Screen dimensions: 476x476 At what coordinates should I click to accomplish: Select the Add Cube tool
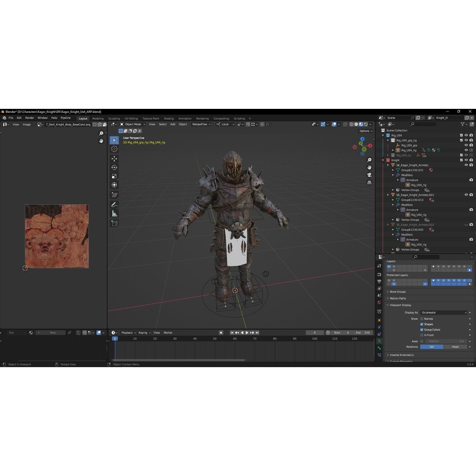(x=114, y=223)
